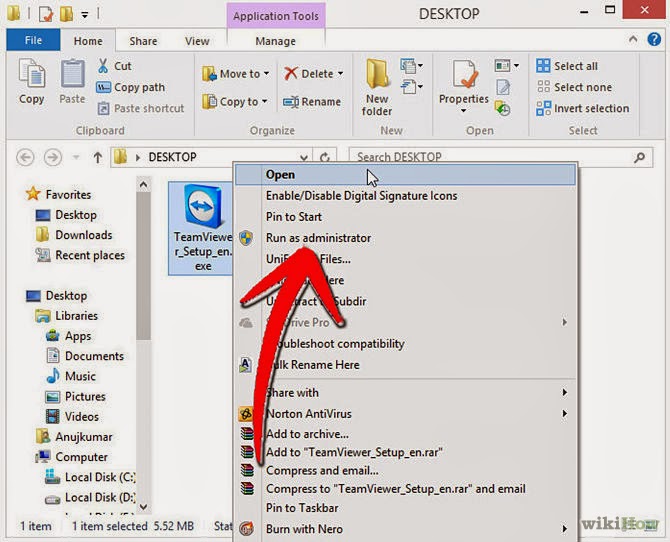
Task: Click Select all
Action: coord(567,66)
